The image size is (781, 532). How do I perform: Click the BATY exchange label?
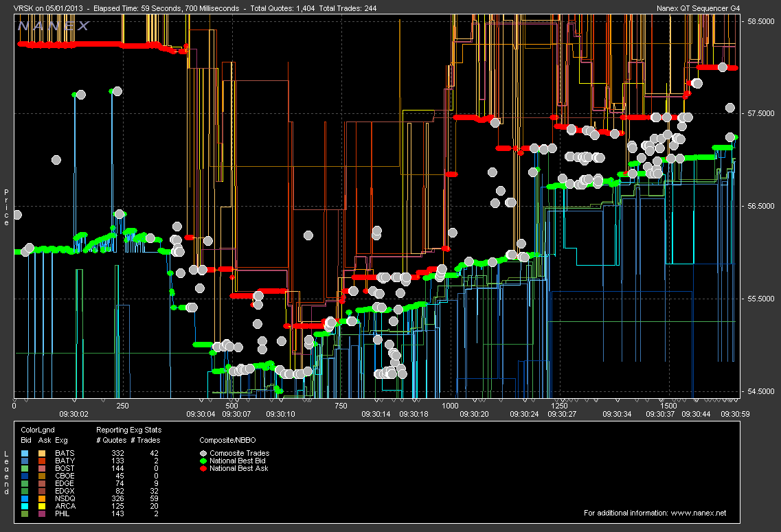point(65,461)
